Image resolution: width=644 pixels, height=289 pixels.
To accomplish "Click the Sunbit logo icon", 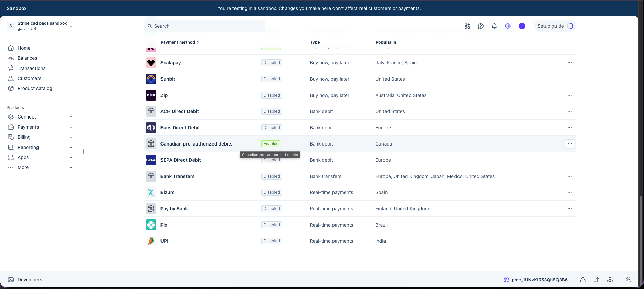I will point(151,79).
